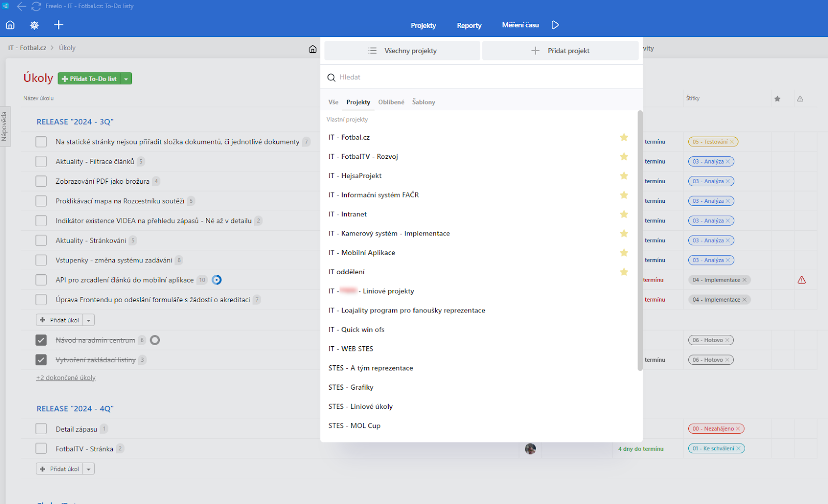This screenshot has width=828, height=504.
Task: Unstar IT - FotbalTV - Rozvoj project
Action: tap(624, 156)
